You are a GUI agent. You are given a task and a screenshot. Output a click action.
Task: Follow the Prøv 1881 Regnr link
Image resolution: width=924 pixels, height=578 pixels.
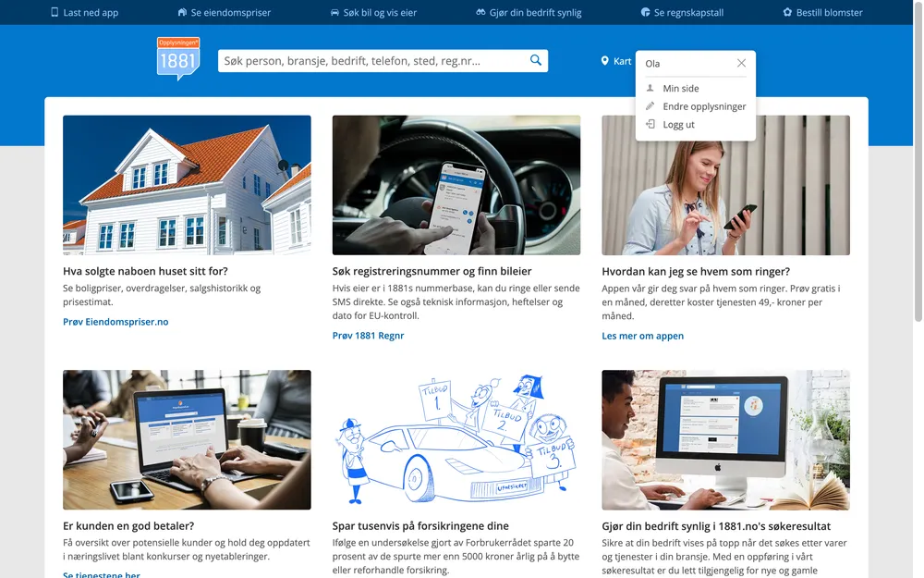pyautogui.click(x=368, y=336)
